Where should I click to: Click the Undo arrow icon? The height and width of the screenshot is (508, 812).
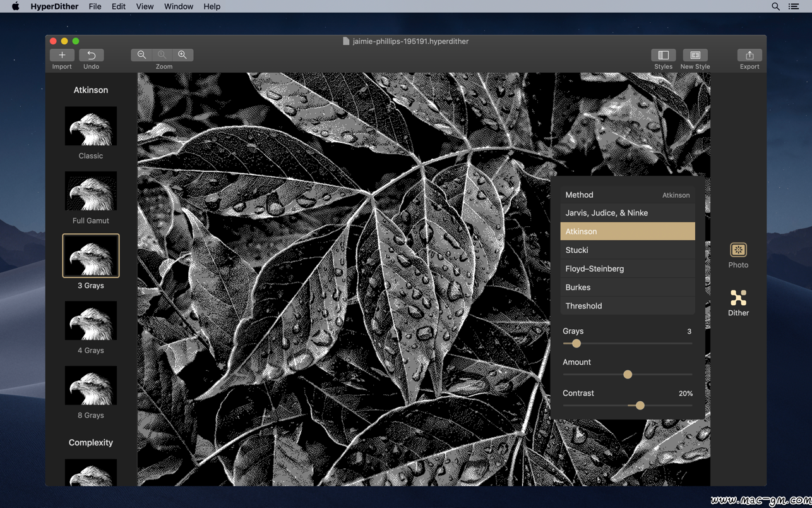click(92, 55)
